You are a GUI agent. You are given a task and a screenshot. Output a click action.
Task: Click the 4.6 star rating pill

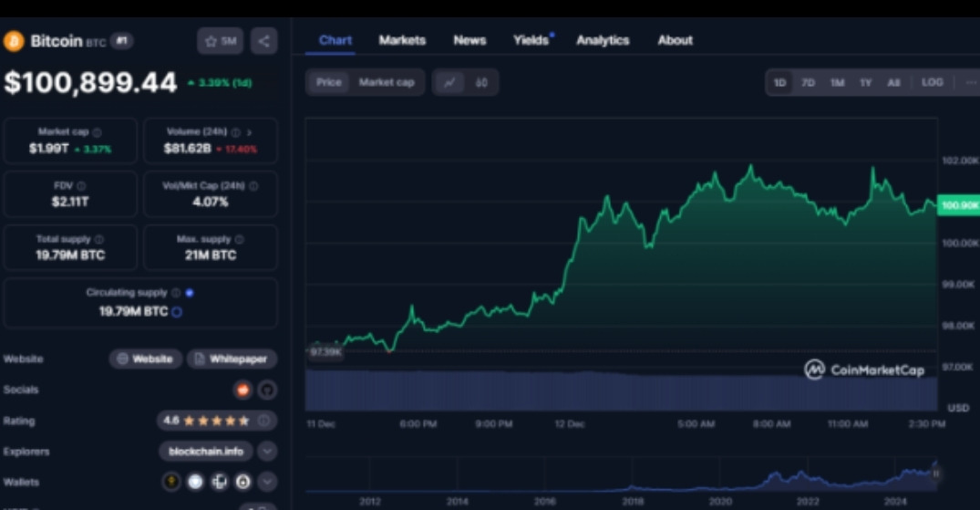(216, 421)
